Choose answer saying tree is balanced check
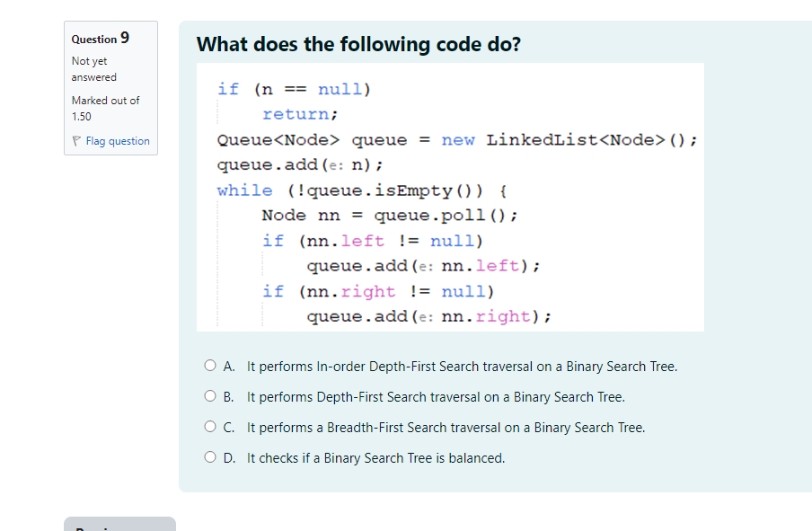Image resolution: width=812 pixels, height=531 pixels. point(367,457)
